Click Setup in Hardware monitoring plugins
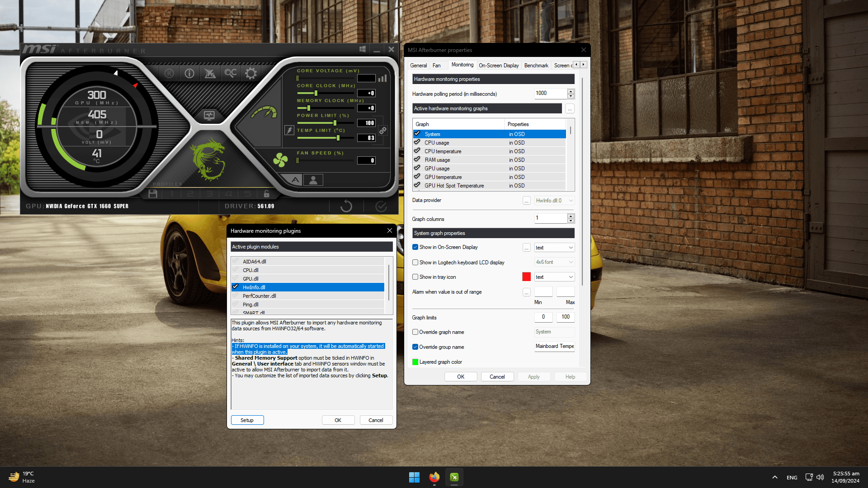Screen dimensions: 868x488 click(x=247, y=420)
